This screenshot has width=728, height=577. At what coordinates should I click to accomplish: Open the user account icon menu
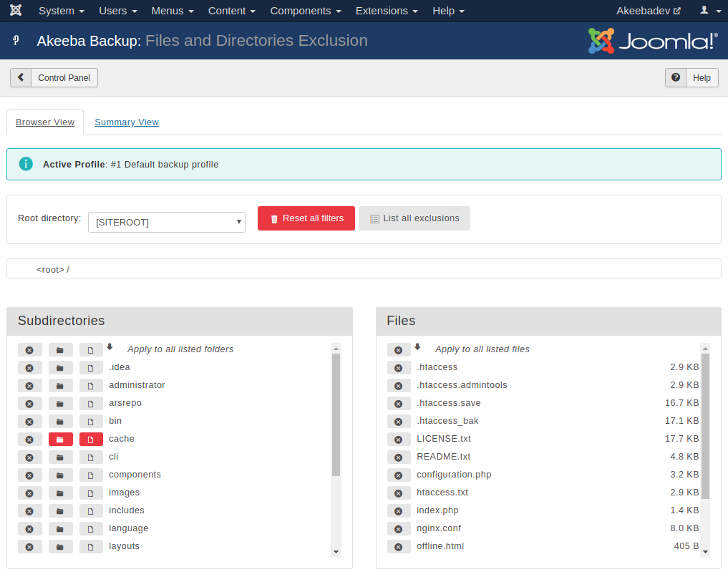pyautogui.click(x=710, y=10)
